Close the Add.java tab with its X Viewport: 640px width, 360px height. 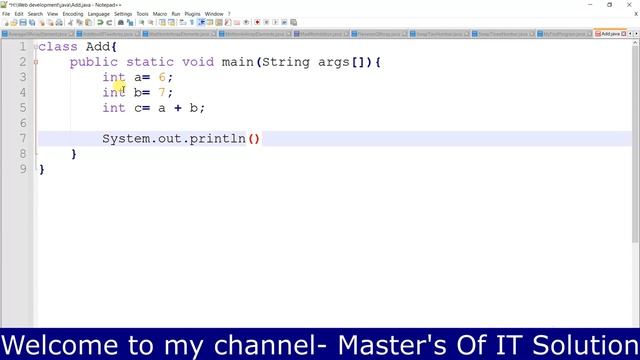point(624,34)
